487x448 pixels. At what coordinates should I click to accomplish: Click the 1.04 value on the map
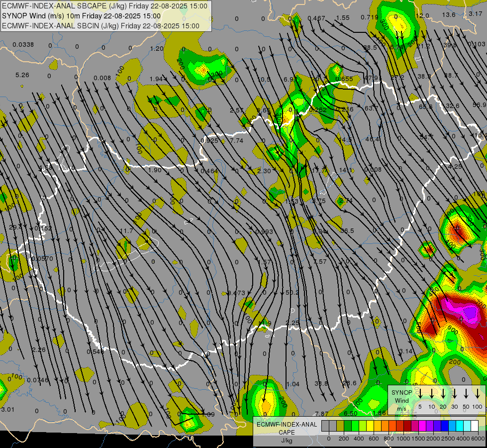coord(292,384)
